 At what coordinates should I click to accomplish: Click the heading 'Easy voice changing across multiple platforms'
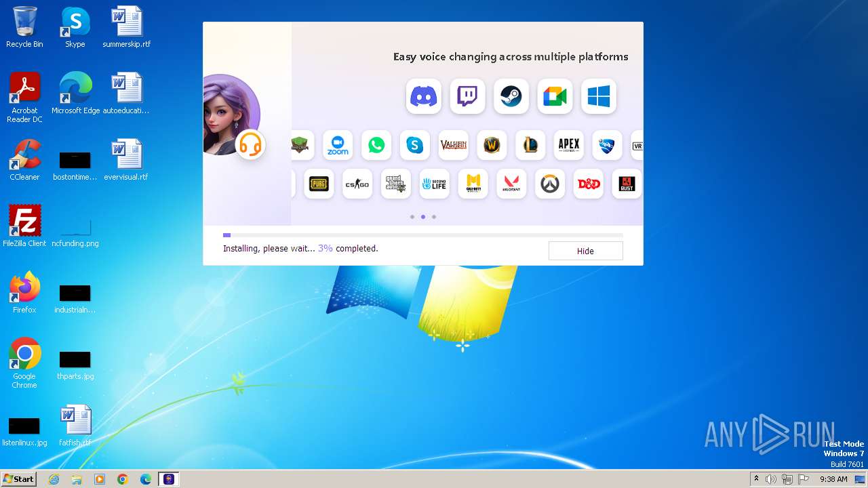(511, 57)
